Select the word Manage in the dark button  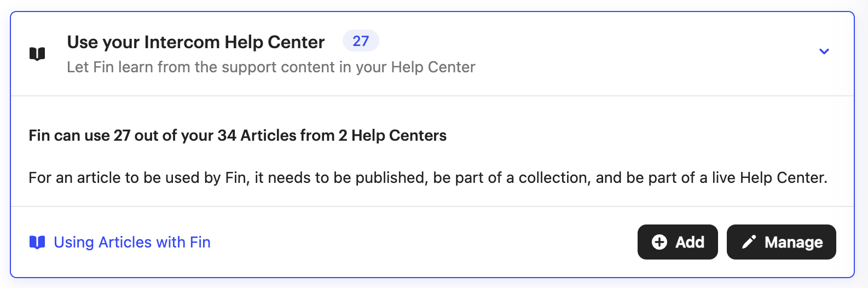pos(794,242)
